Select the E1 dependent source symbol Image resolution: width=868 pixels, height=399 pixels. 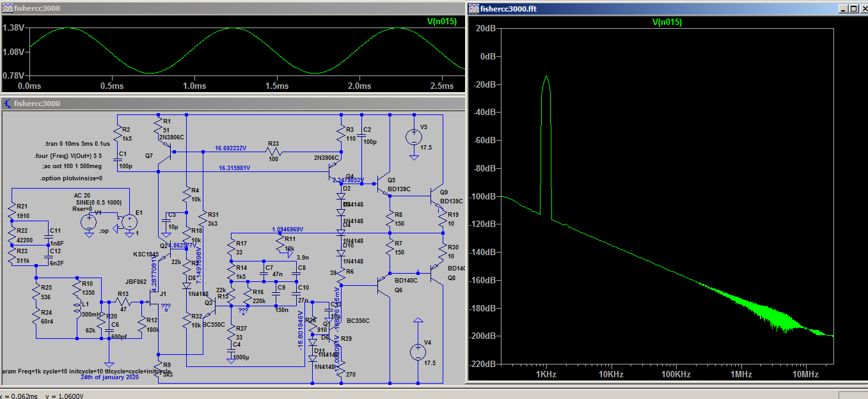coord(129,223)
